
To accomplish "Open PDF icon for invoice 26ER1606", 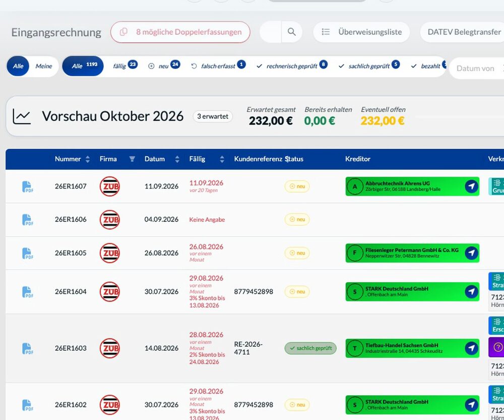I will 28,220.
